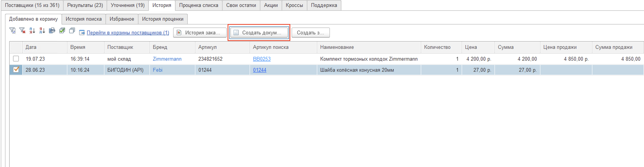Sort by the Дата column header
This screenshot has width=644, height=167.
pyautogui.click(x=45, y=47)
